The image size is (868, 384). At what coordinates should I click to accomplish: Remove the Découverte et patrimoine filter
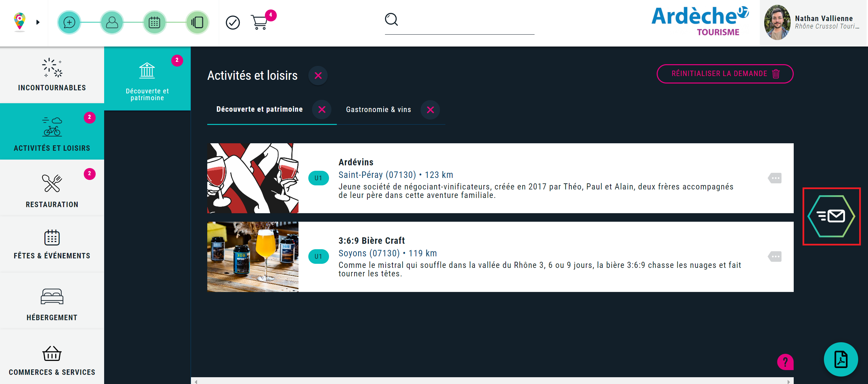322,110
